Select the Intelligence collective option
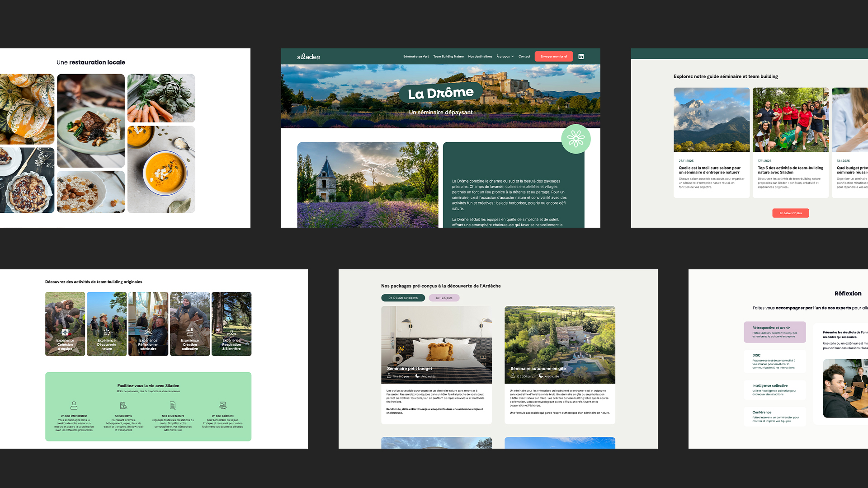The image size is (868, 488). (x=774, y=389)
